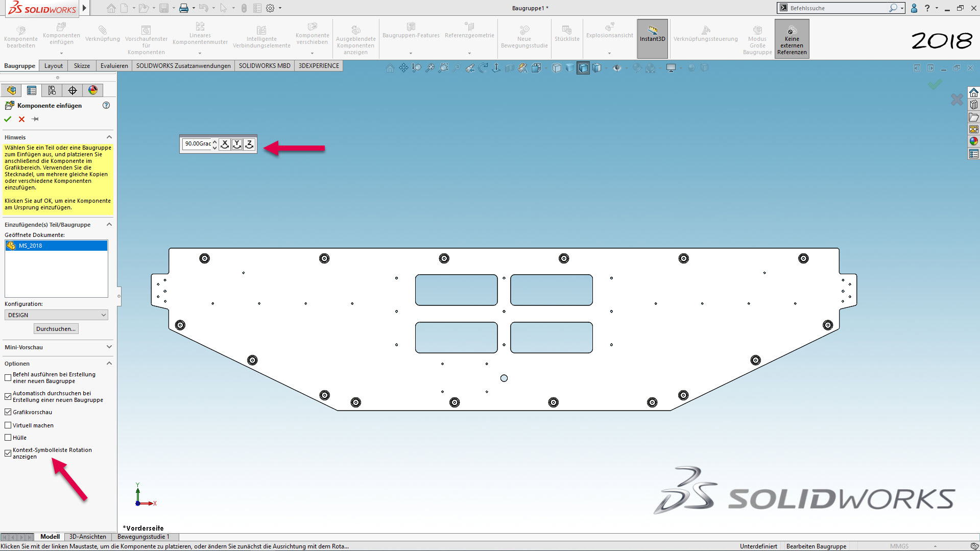Open SOLIDWORKS Resources home in task pane
Screen dimensions: 980x551
pos(974,93)
